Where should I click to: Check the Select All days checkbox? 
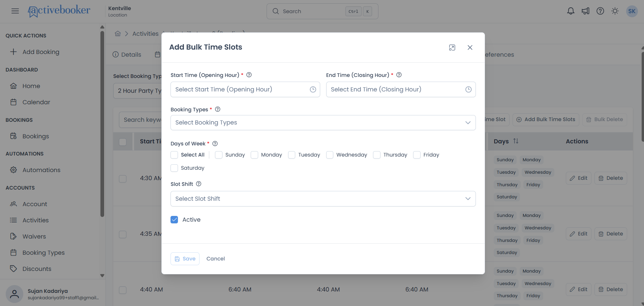(174, 155)
